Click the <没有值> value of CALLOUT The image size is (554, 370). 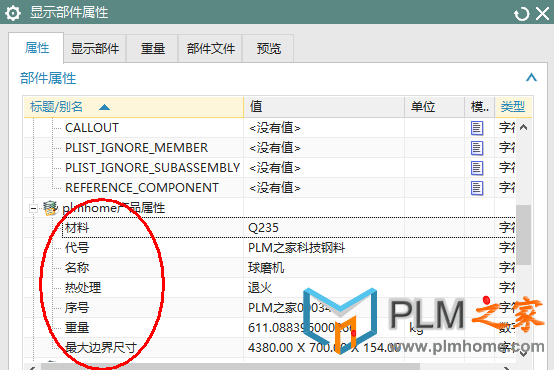[275, 128]
